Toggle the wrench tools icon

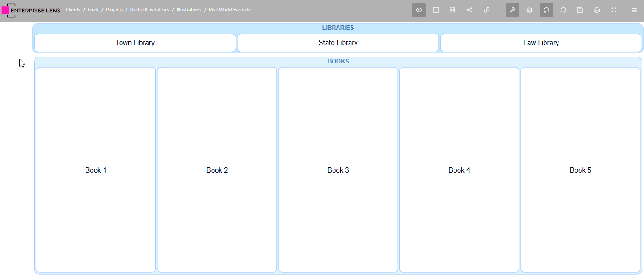(512, 10)
